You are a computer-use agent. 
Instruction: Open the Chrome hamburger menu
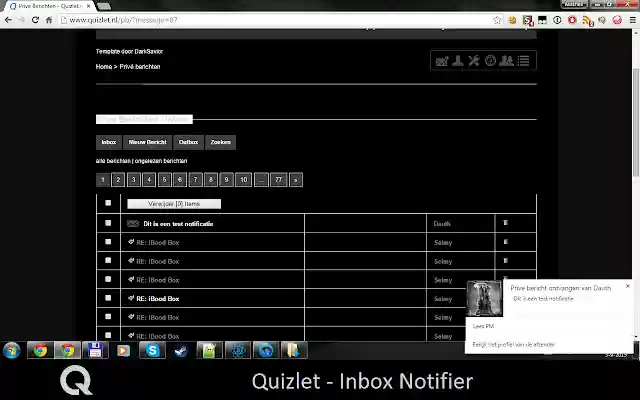pos(632,20)
